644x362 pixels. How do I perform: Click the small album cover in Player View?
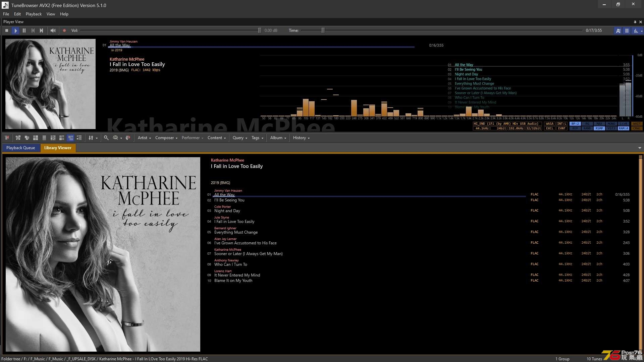[50, 84]
